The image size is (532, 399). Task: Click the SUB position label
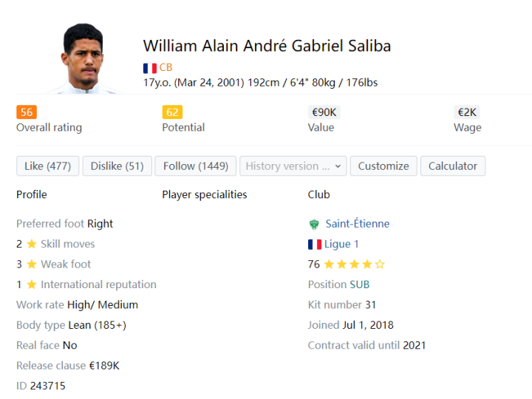(x=360, y=284)
